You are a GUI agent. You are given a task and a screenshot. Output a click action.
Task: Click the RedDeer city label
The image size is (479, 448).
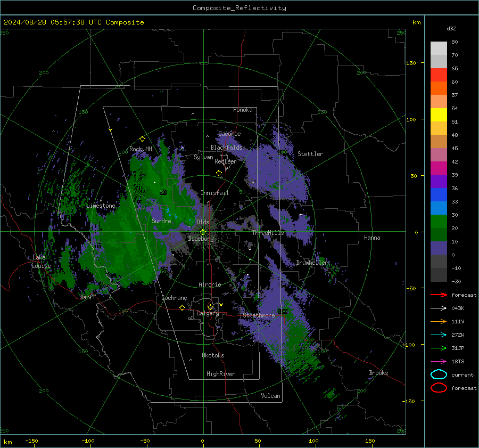pos(226,161)
